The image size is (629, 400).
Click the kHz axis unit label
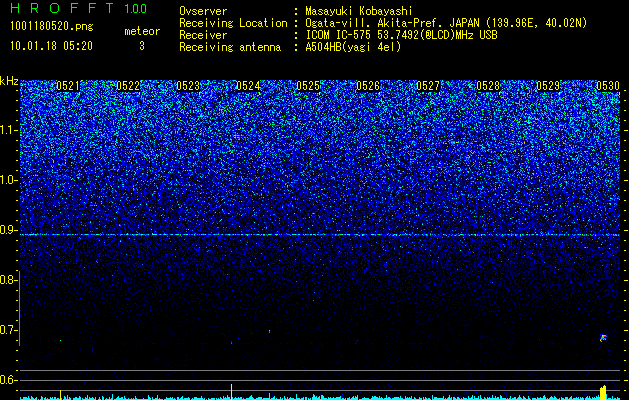(9, 81)
